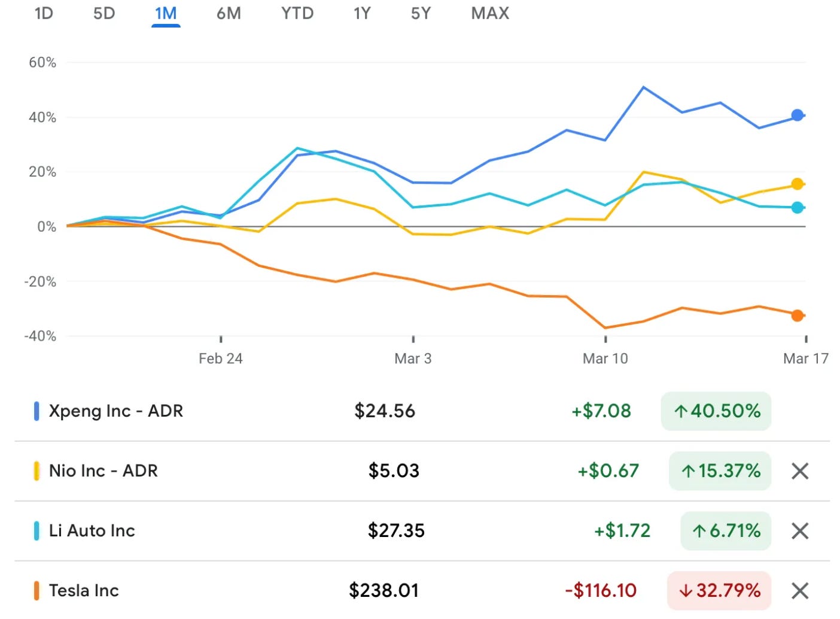
Task: Click the Li Auto 6.71% gain badge
Action: click(726, 531)
